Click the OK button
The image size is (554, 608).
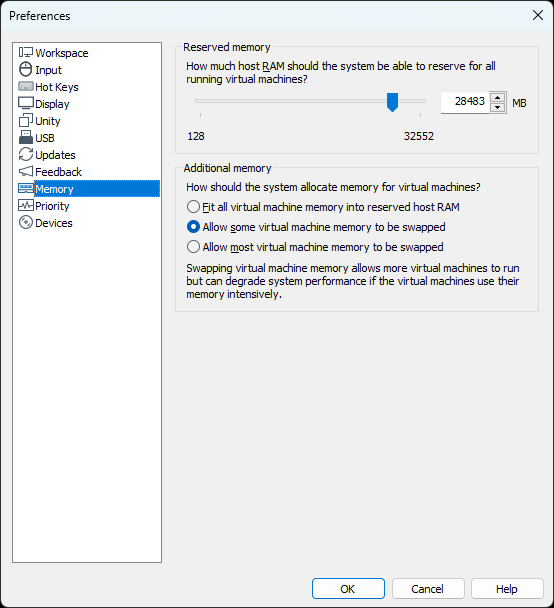348,589
